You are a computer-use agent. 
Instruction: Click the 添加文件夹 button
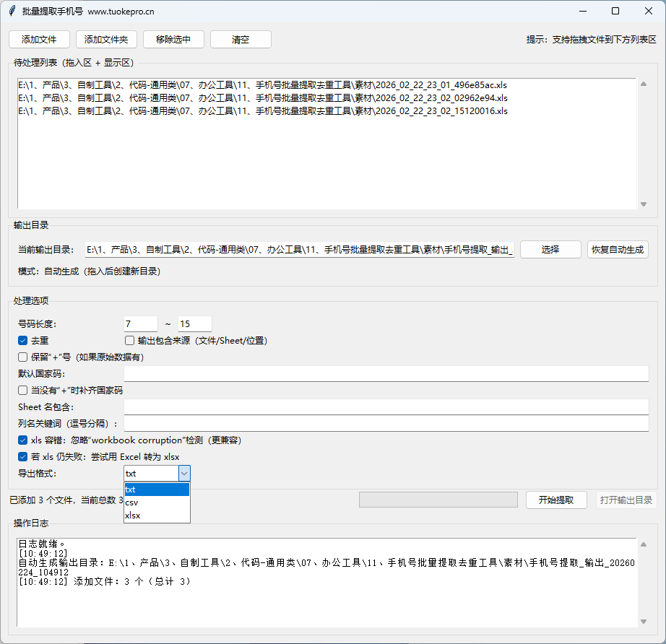click(106, 40)
